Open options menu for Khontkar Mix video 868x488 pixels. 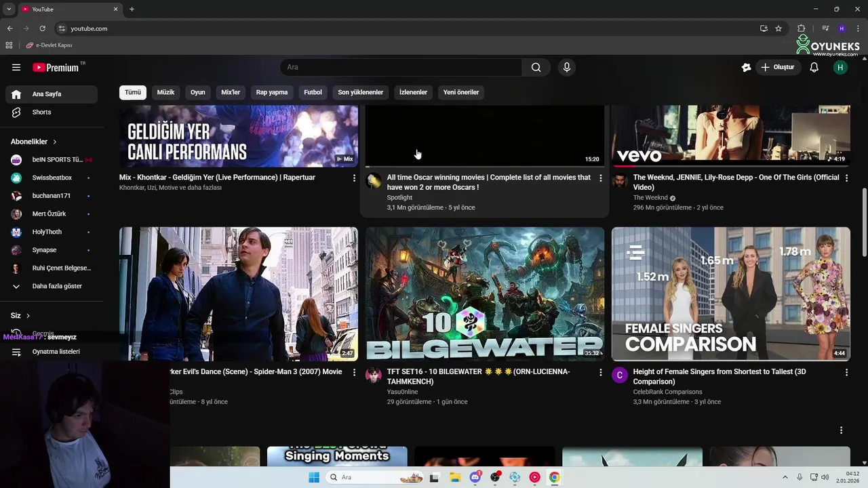[x=354, y=178]
